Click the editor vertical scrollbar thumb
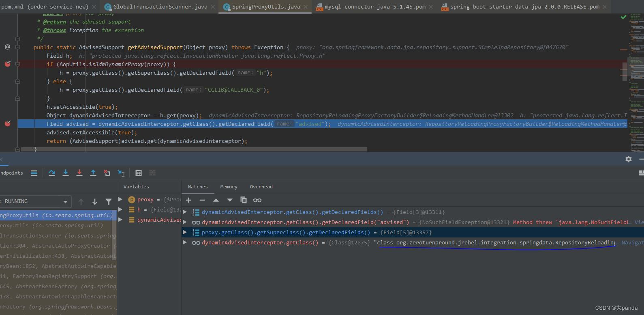Image resolution: width=644 pixels, height=315 pixels. click(x=625, y=71)
